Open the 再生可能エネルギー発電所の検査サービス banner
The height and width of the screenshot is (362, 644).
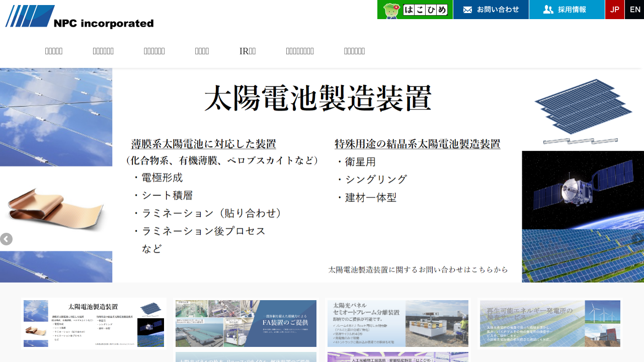tap(550, 323)
